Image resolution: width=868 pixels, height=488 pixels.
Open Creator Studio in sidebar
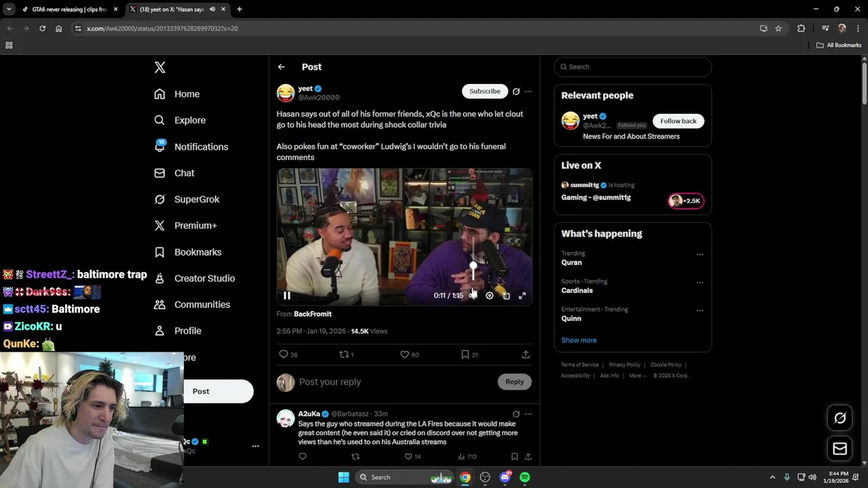pos(195,278)
